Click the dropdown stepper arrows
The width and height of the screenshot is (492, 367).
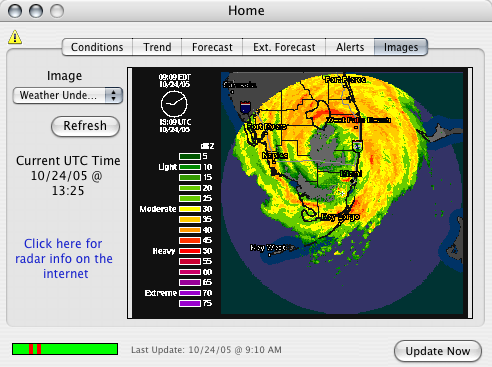(x=114, y=96)
